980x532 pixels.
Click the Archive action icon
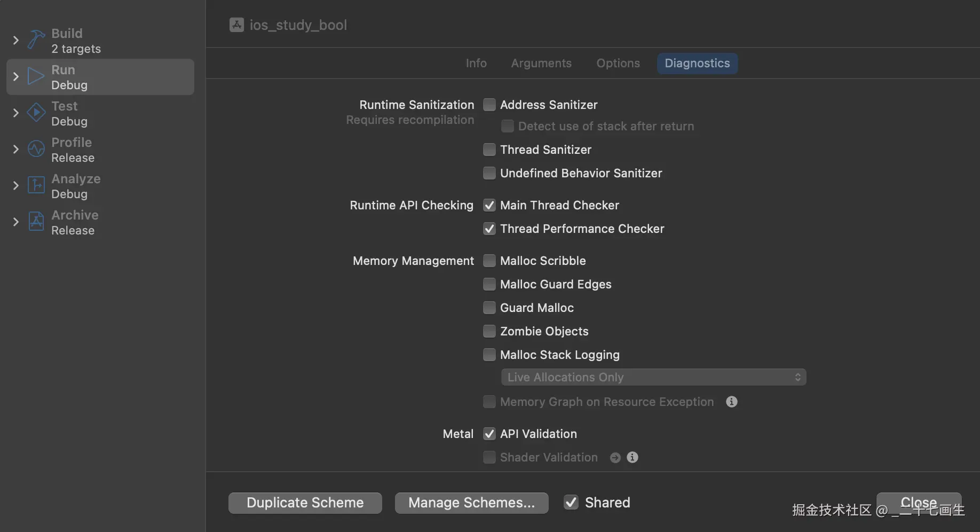(x=36, y=222)
